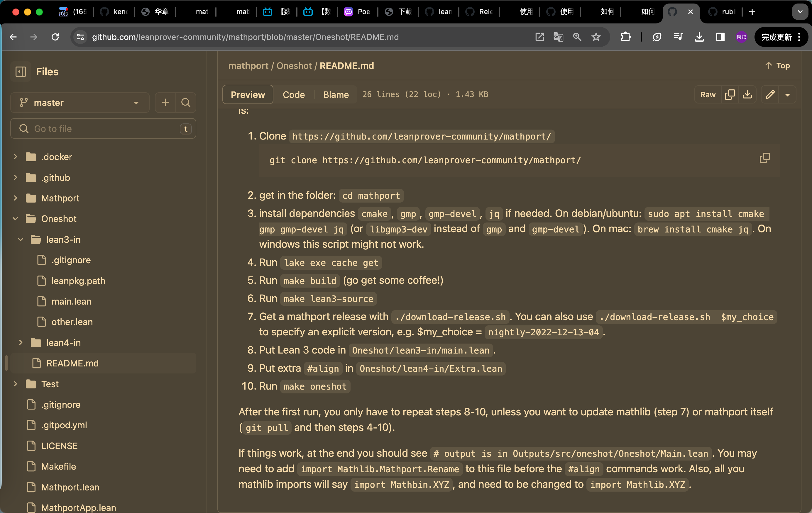Click the edit file pencil icon
The image size is (812, 513).
click(770, 95)
